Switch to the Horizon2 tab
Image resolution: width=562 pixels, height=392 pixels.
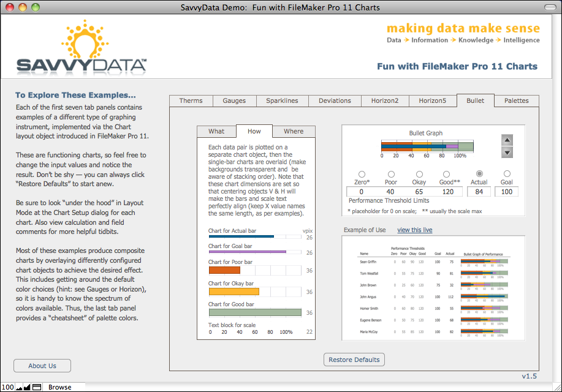click(385, 100)
